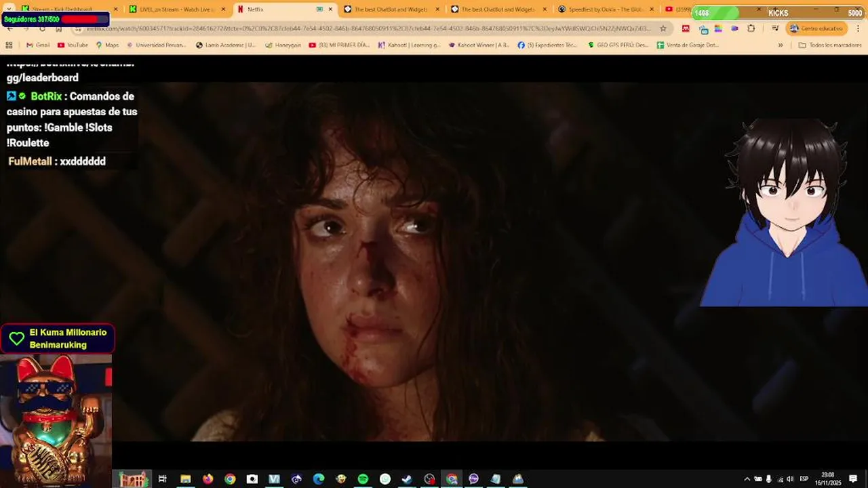Open the clock and date flyout
The image size is (868, 488).
click(828, 479)
